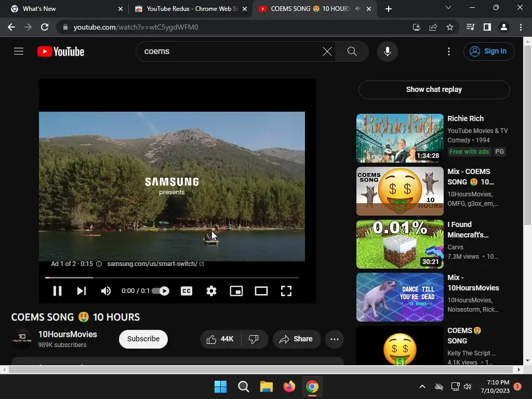Share this page icon in address bar
532x399 pixels.
433,27
